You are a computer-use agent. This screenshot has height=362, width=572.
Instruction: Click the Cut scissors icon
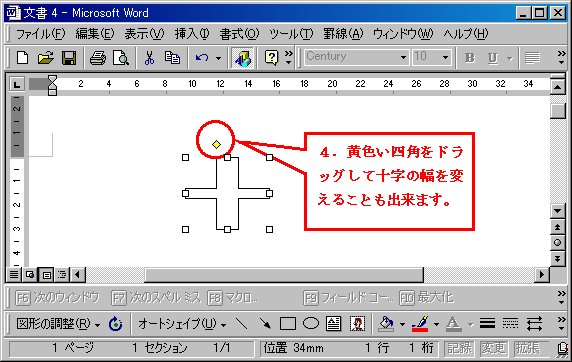point(149,58)
